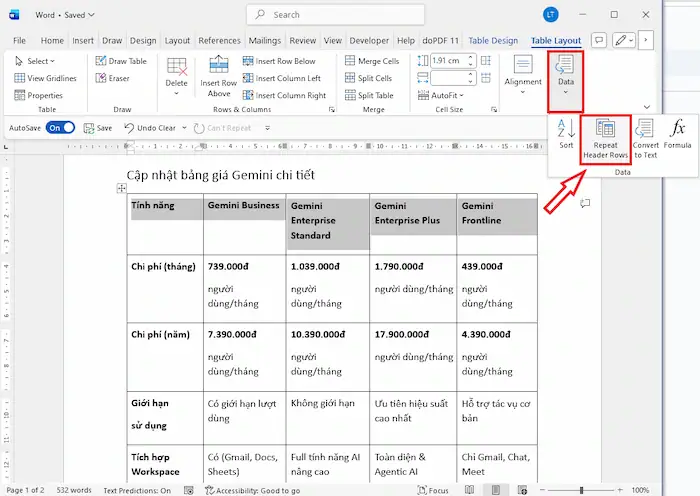The width and height of the screenshot is (700, 496).
Task: Expand the Data dropdown button
Action: click(565, 76)
